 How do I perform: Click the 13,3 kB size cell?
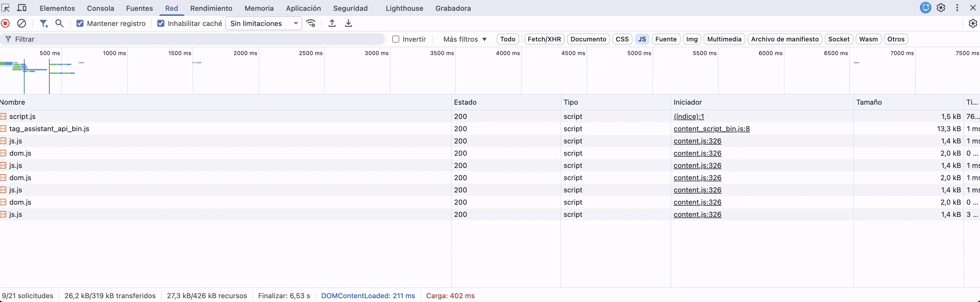click(948, 128)
